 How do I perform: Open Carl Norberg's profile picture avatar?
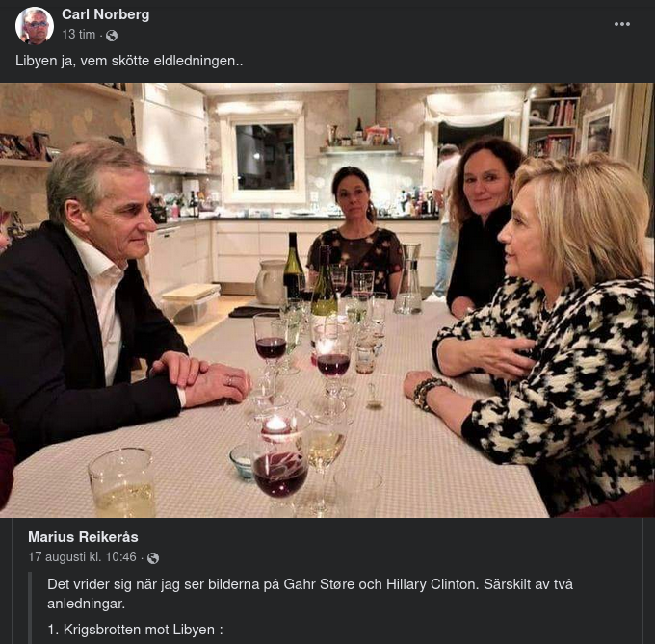(35, 25)
